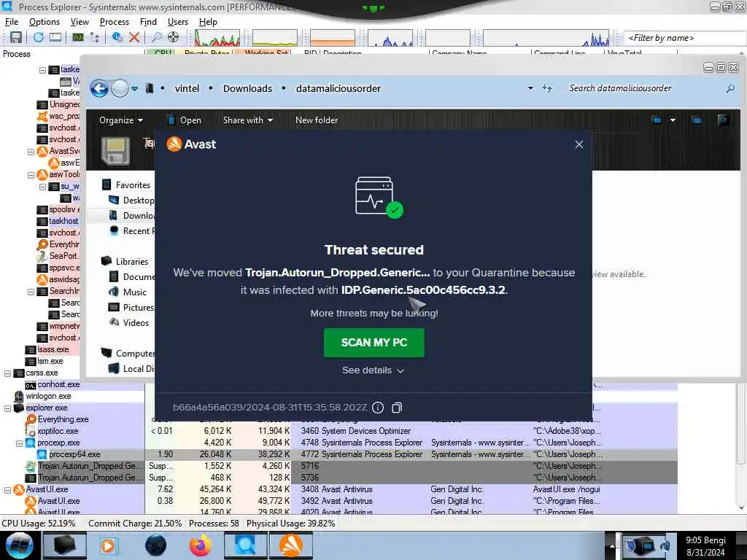
Task: Click the Explorer Back arrow button
Action: pyautogui.click(x=99, y=88)
